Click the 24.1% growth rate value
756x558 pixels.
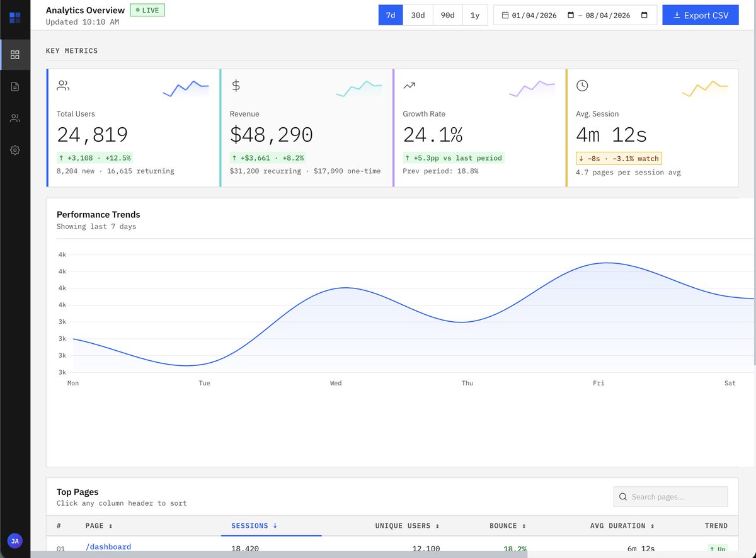(433, 135)
